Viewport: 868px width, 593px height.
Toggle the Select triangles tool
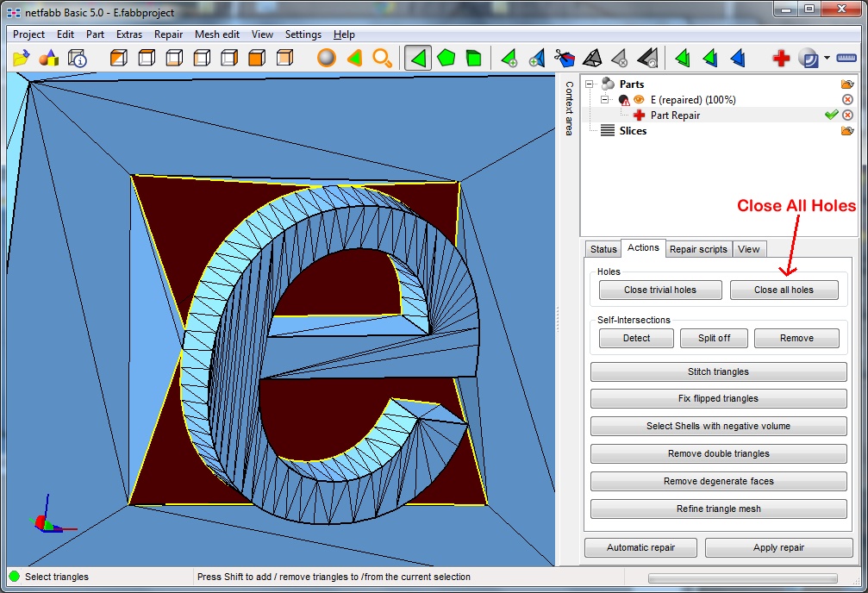[418, 58]
